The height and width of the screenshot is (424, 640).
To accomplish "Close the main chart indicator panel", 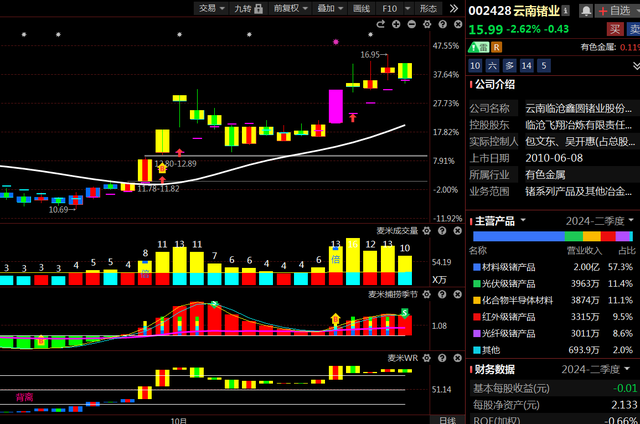I will point(458,24).
